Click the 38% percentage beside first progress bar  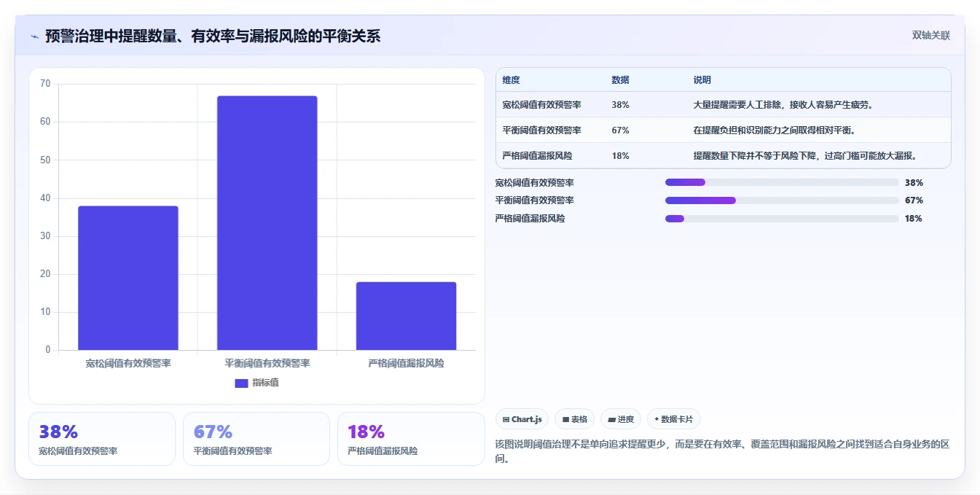[x=914, y=183]
